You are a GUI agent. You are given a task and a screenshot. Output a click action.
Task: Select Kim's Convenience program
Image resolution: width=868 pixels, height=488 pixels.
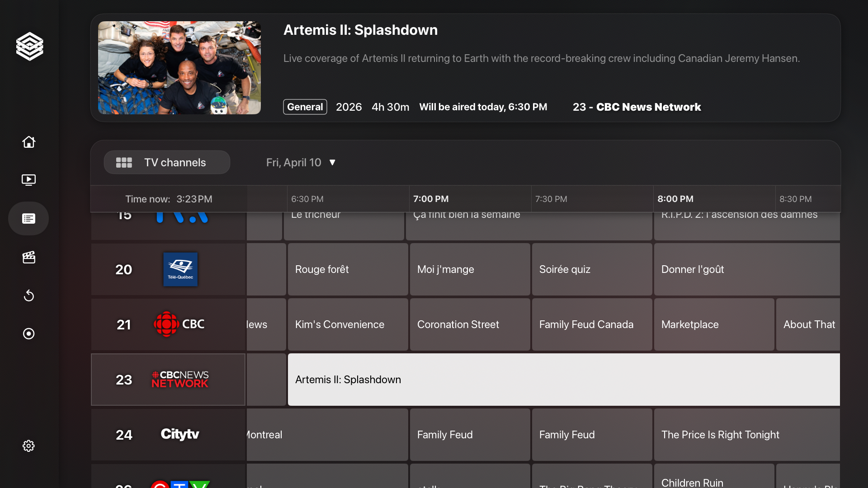click(x=348, y=325)
